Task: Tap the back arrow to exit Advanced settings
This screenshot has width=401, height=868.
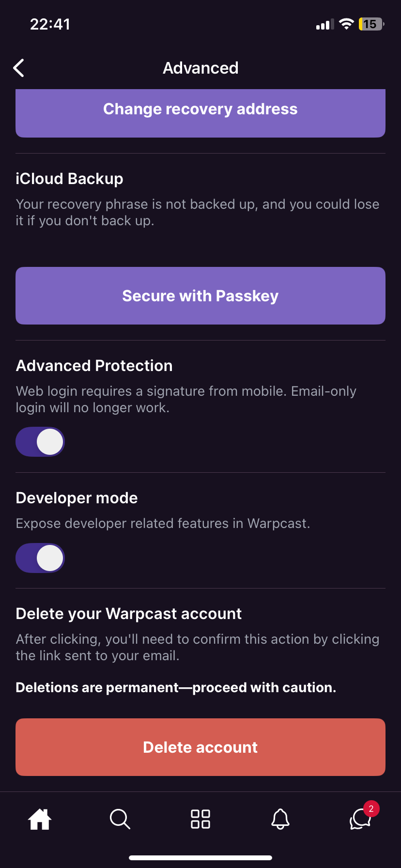Action: 18,68
